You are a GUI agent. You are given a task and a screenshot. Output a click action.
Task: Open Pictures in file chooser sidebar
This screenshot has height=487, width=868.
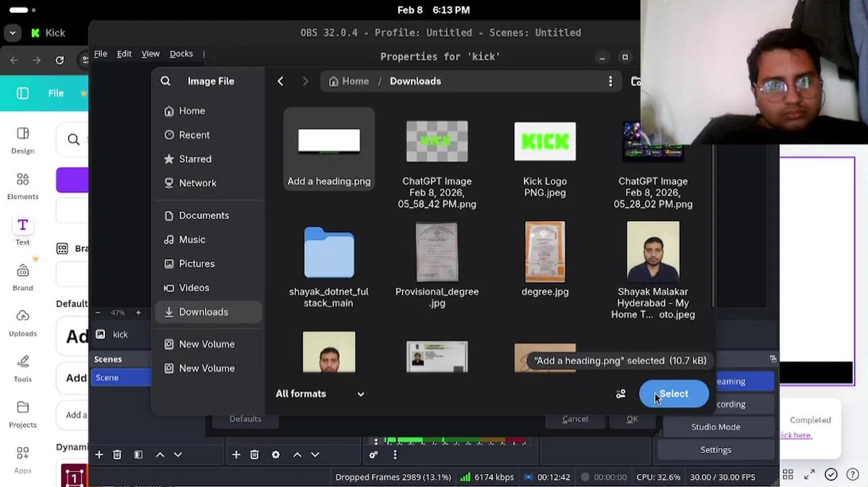click(x=208, y=264)
